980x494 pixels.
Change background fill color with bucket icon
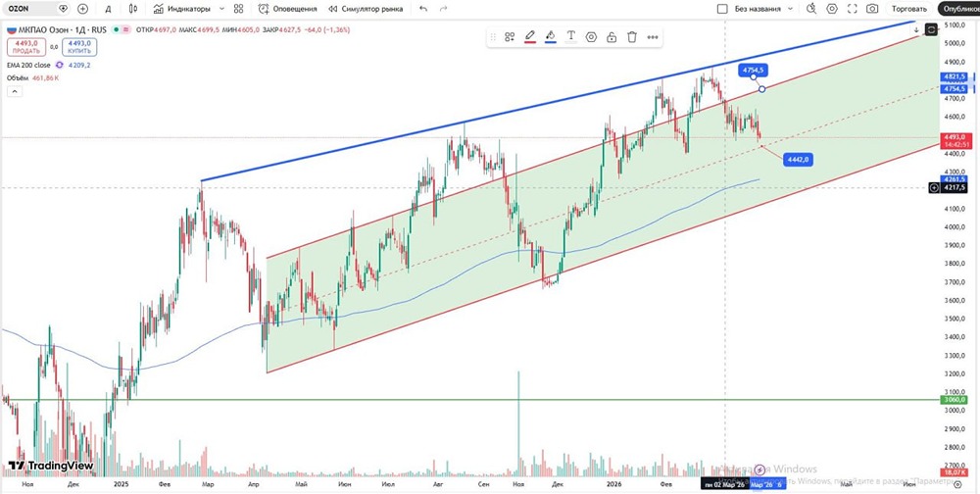pyautogui.click(x=550, y=37)
